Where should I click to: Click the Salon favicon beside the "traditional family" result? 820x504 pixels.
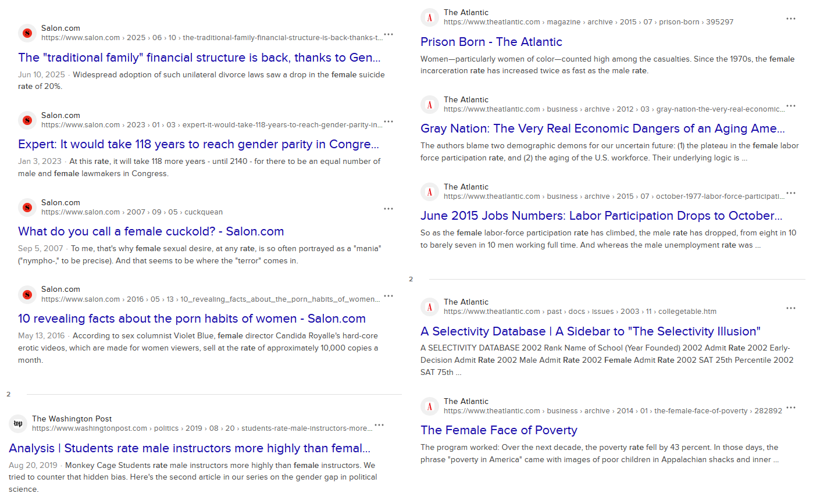pyautogui.click(x=27, y=33)
